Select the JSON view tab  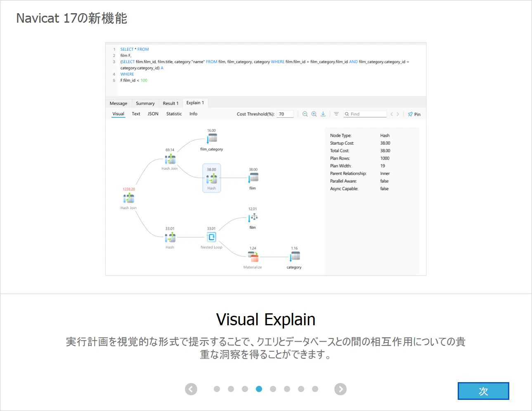(153, 114)
